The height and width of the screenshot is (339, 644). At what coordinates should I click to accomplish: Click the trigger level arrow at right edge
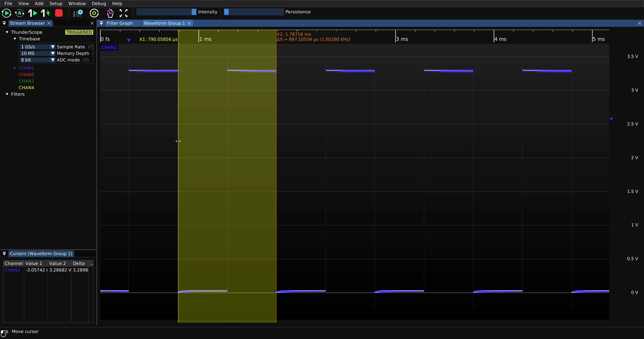point(611,119)
